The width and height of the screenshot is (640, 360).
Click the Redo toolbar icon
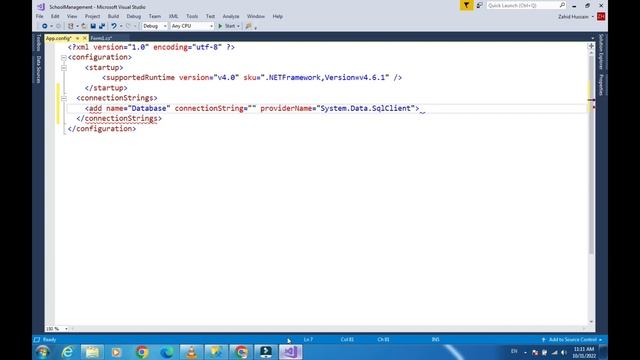point(129,26)
